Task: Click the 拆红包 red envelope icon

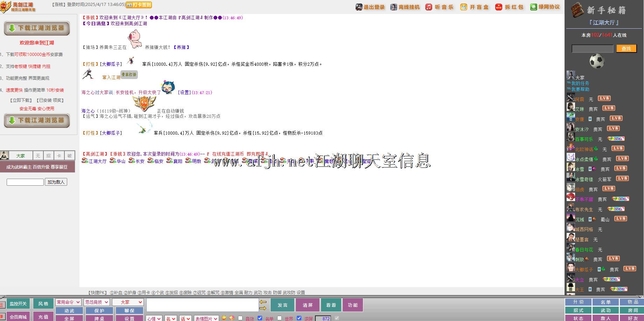Action: click(499, 7)
